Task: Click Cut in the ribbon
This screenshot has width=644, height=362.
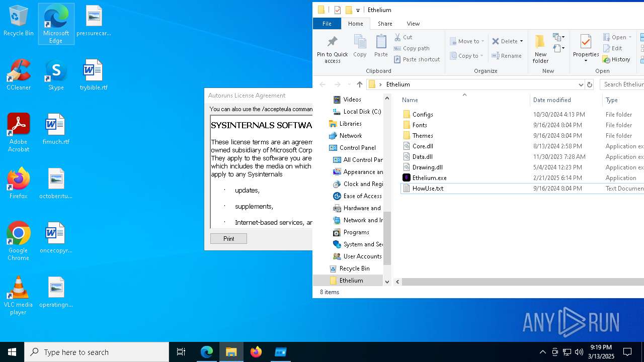Action: pos(404,37)
